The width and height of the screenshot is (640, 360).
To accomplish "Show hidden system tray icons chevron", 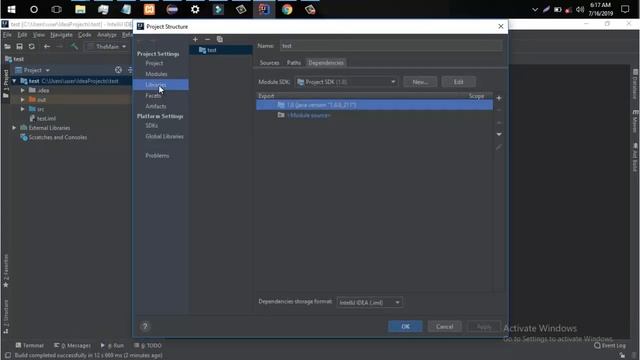I will point(535,9).
